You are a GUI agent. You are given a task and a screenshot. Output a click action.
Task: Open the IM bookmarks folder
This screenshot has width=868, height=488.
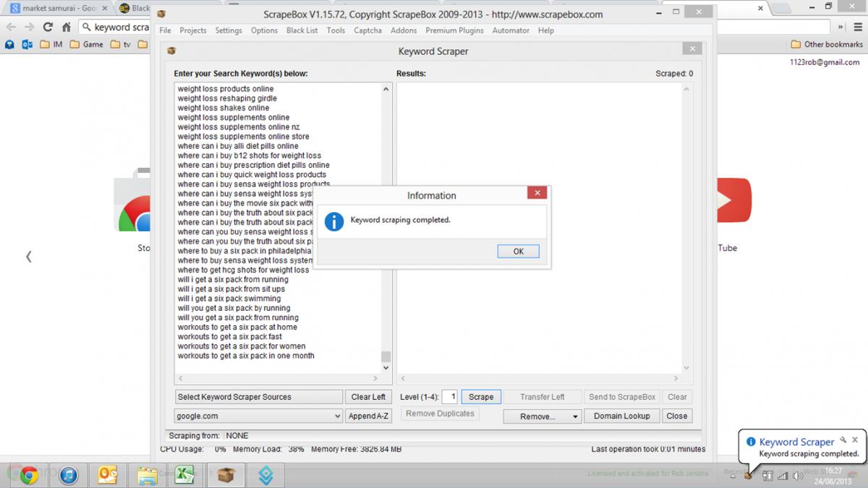pos(51,44)
